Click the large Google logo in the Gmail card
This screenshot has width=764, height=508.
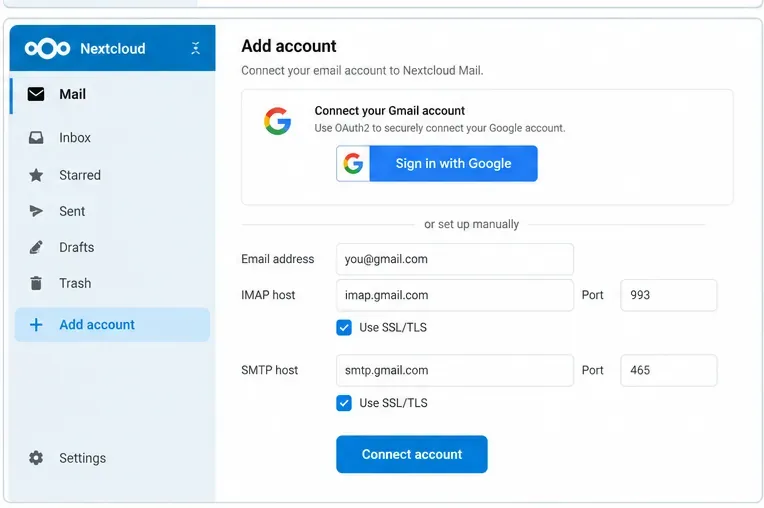[x=278, y=121]
